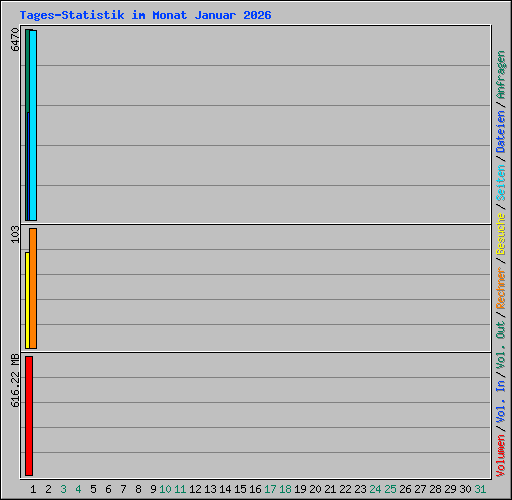Click the 'Vol. Out' legend label

point(500,344)
